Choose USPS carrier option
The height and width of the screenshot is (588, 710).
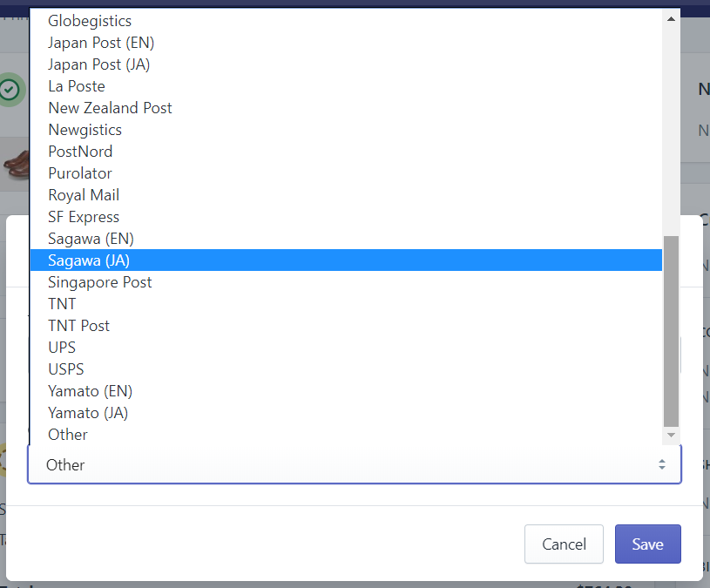coord(346,368)
